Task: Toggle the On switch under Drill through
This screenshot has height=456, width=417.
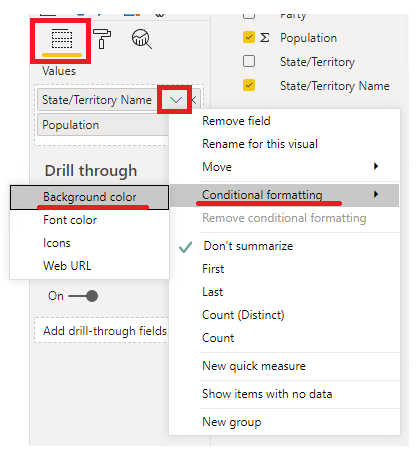Action: click(x=83, y=296)
